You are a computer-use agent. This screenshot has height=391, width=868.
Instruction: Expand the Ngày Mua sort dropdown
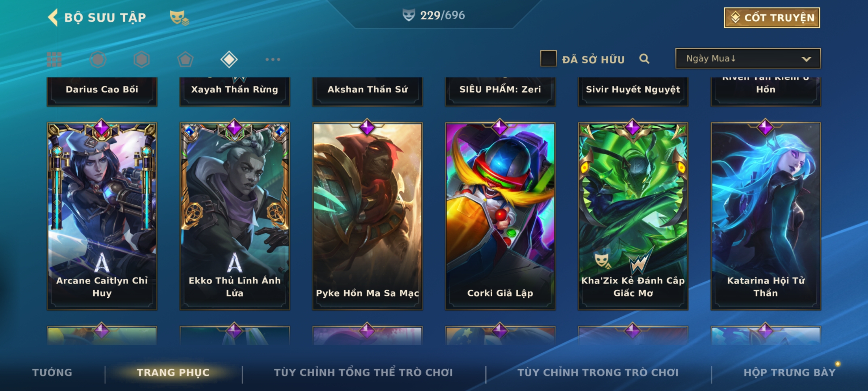point(748,58)
